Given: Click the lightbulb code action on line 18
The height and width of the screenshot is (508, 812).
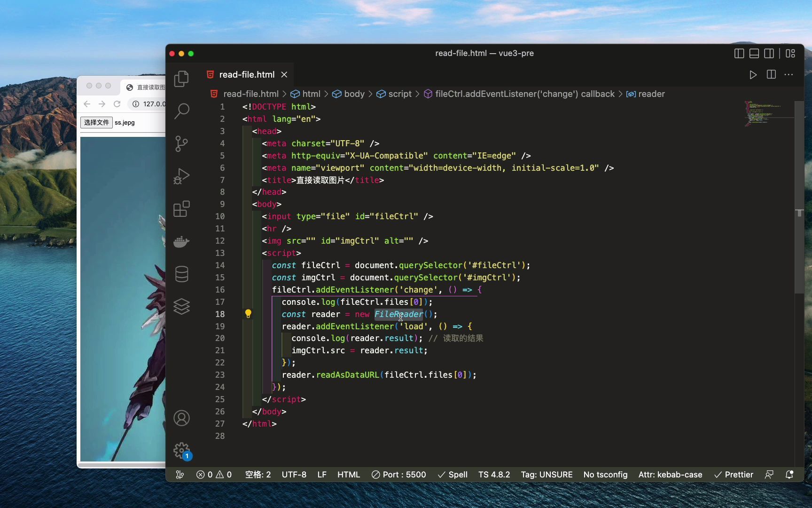Looking at the screenshot, I should [248, 314].
